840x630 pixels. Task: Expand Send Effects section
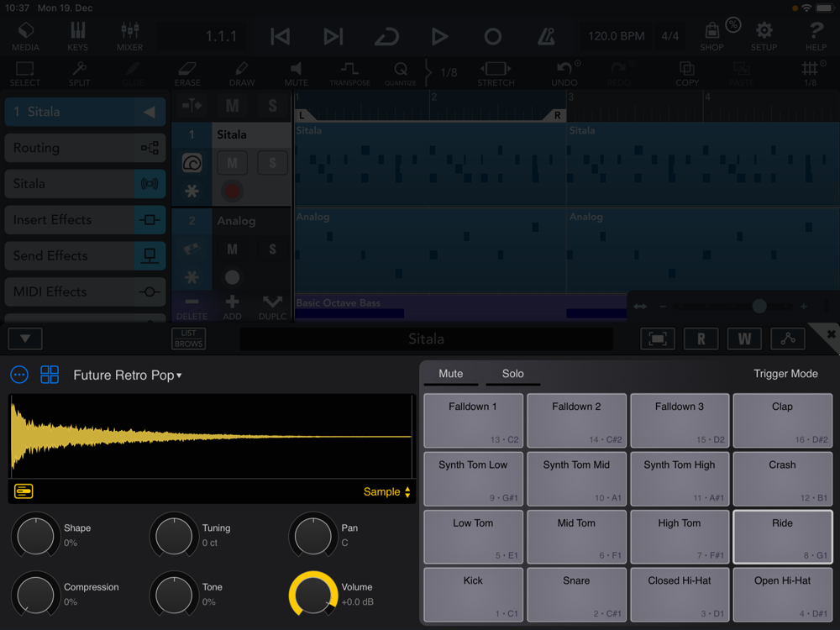tap(85, 255)
